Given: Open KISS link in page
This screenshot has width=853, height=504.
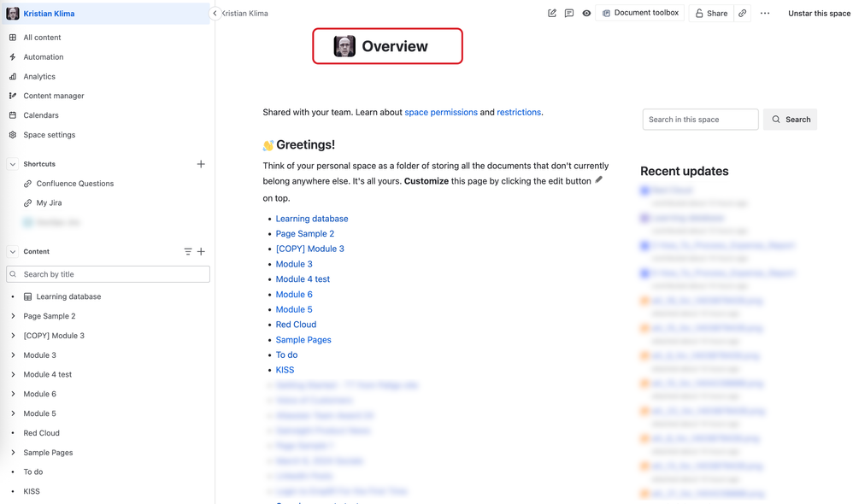Looking at the screenshot, I should (x=285, y=370).
